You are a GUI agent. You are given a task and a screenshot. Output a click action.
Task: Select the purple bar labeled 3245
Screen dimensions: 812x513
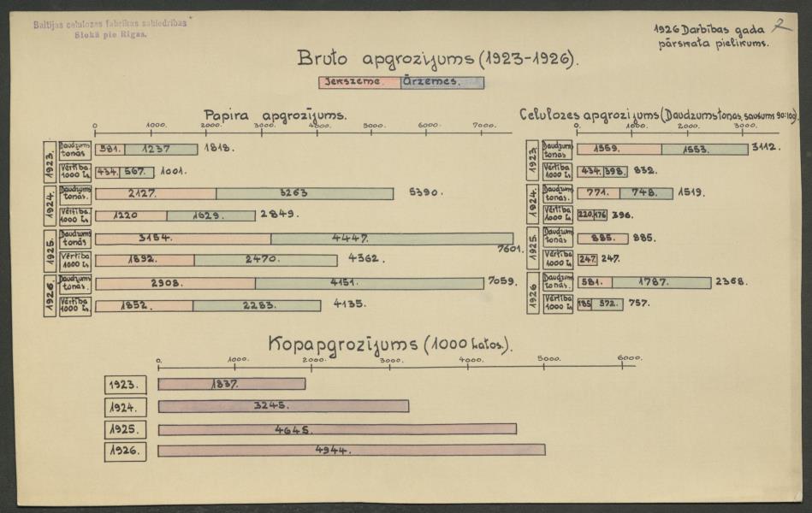click(x=283, y=406)
